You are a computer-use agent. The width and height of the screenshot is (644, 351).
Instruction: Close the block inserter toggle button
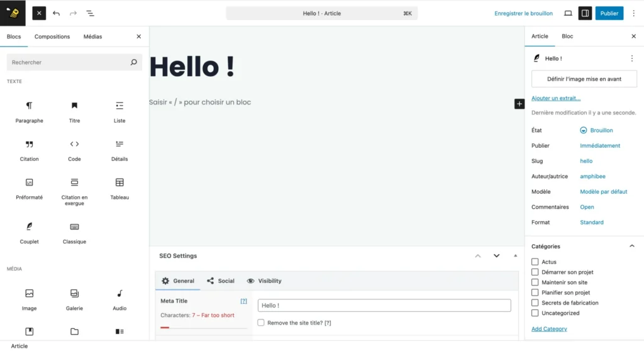(x=39, y=13)
